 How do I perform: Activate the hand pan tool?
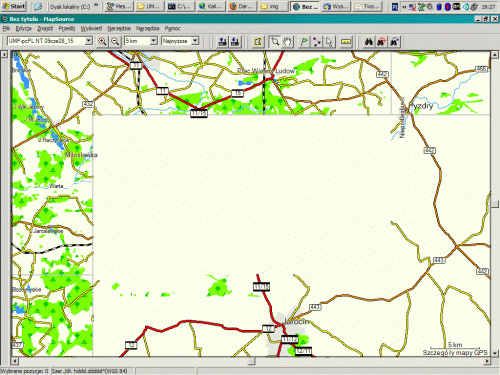click(x=287, y=42)
